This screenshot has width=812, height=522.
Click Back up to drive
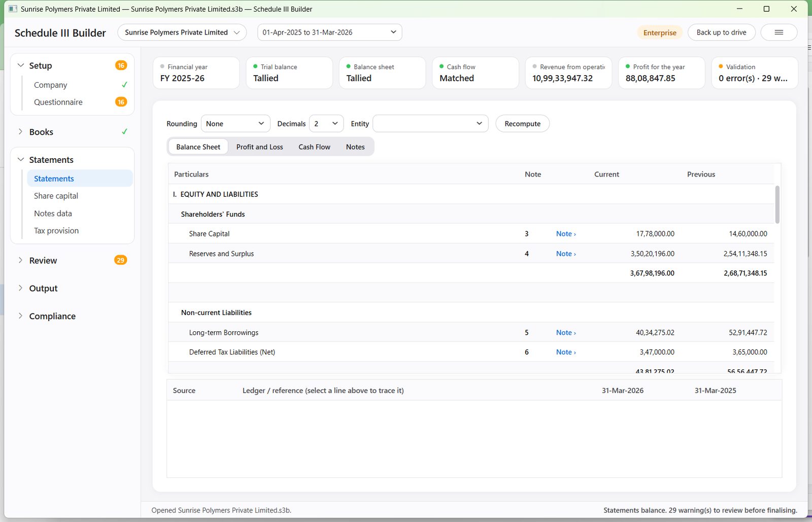point(721,32)
